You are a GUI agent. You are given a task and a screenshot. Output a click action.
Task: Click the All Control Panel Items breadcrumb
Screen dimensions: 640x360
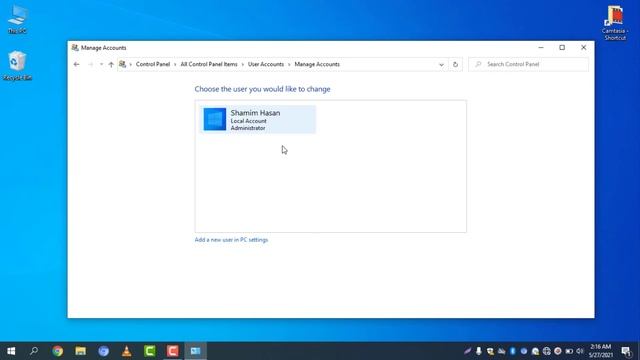[x=209, y=64]
